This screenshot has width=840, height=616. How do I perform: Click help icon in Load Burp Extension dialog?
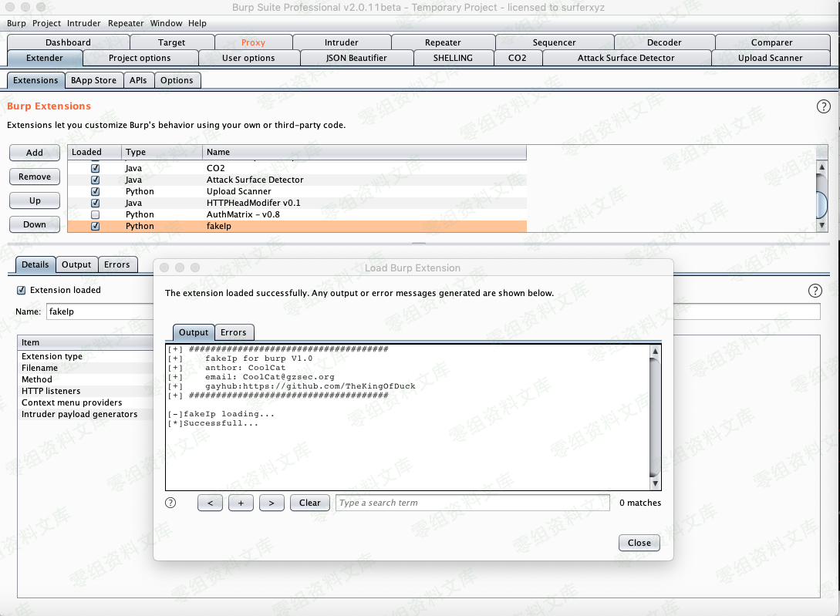point(170,503)
